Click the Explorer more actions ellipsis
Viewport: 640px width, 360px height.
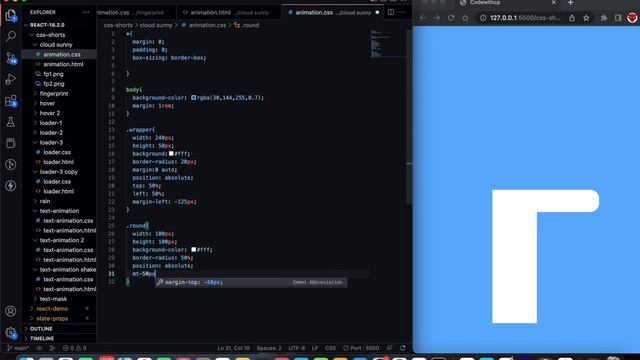coord(86,12)
